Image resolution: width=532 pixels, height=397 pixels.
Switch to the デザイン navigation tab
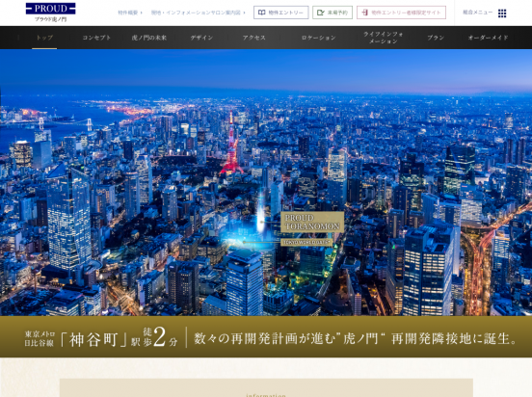[x=201, y=38]
